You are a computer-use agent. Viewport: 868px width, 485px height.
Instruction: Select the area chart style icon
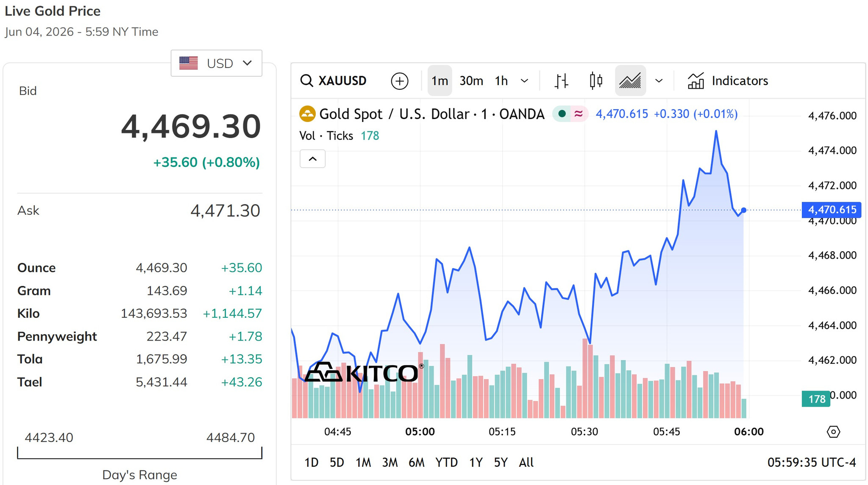(x=630, y=80)
